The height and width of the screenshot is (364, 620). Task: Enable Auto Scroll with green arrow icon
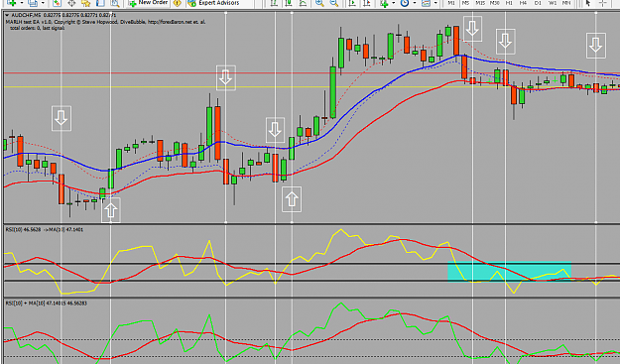pos(352,3)
